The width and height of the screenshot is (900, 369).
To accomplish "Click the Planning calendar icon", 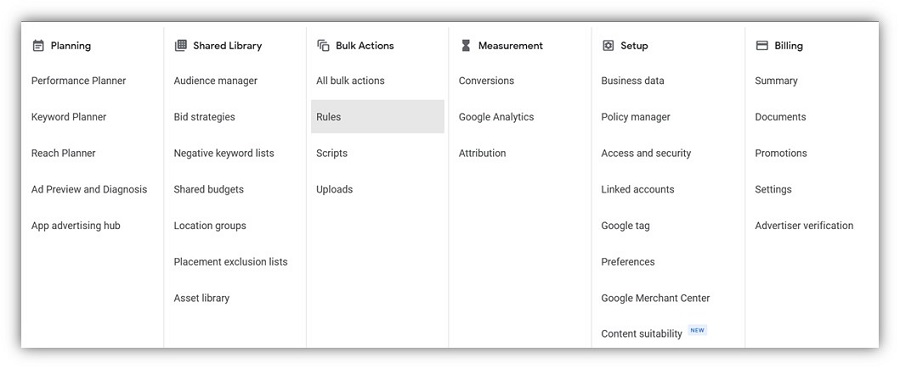I will click(x=38, y=45).
